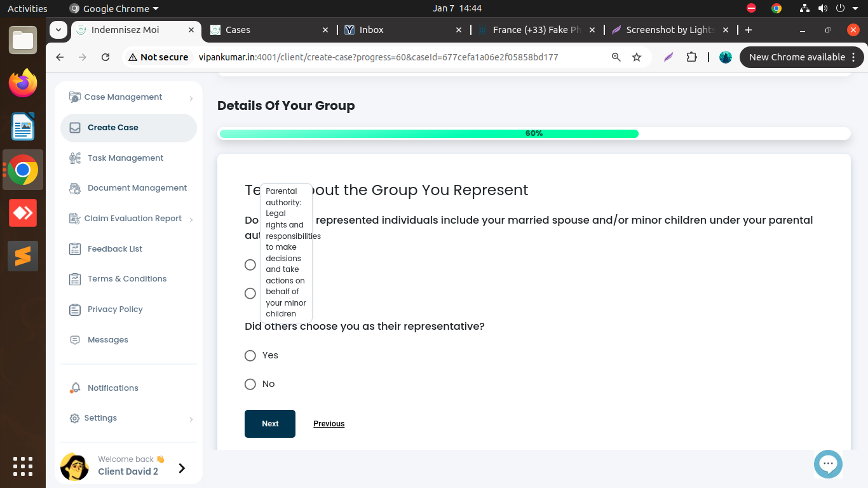The height and width of the screenshot is (488, 868).
Task: Select first radio option for spouse question
Action: (250, 265)
